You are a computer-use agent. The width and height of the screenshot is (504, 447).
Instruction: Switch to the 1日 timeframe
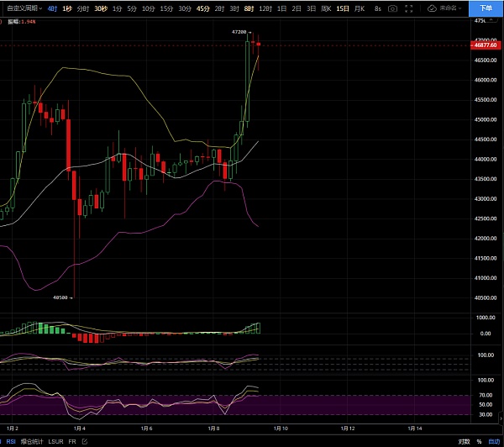pyautogui.click(x=281, y=8)
